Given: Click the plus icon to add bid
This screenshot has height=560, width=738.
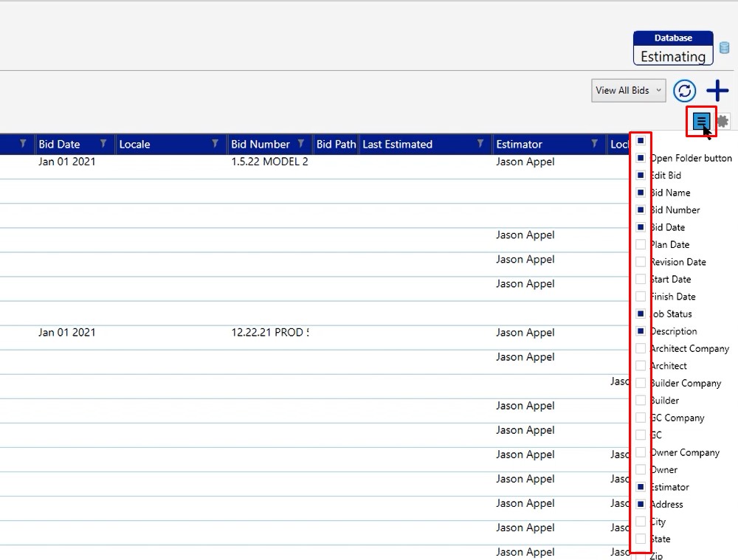Looking at the screenshot, I should coord(717,91).
